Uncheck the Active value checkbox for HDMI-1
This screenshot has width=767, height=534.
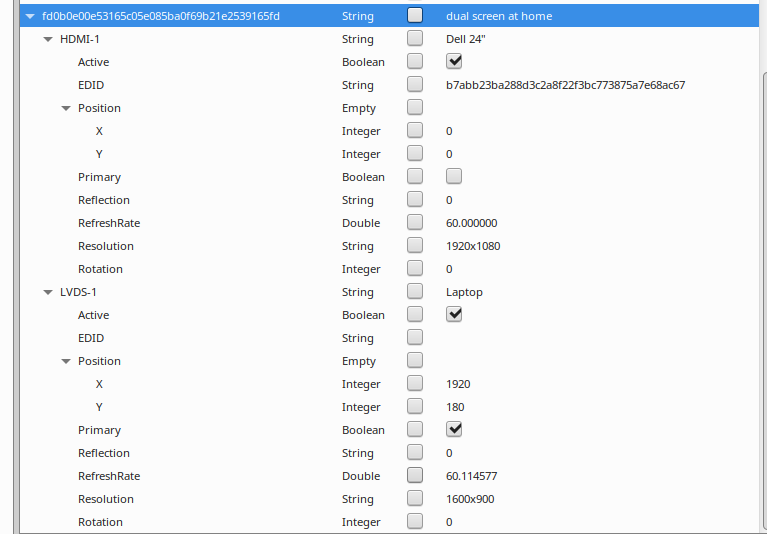coord(454,62)
